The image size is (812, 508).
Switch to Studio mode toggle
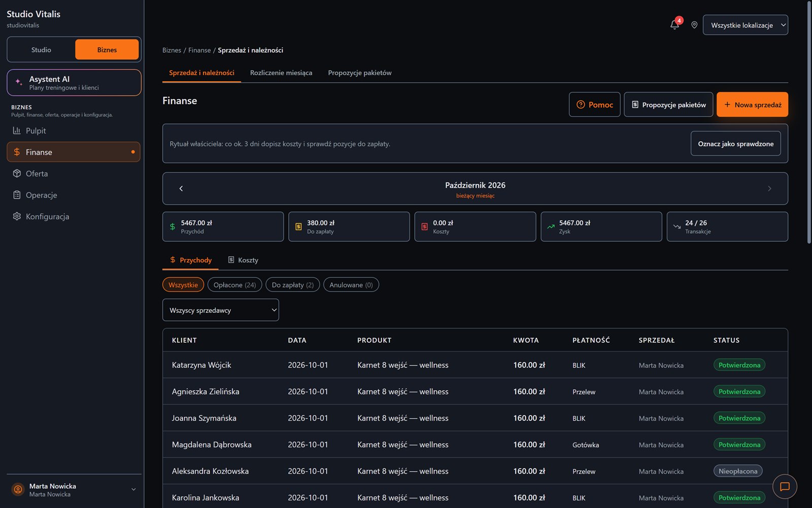coord(41,50)
